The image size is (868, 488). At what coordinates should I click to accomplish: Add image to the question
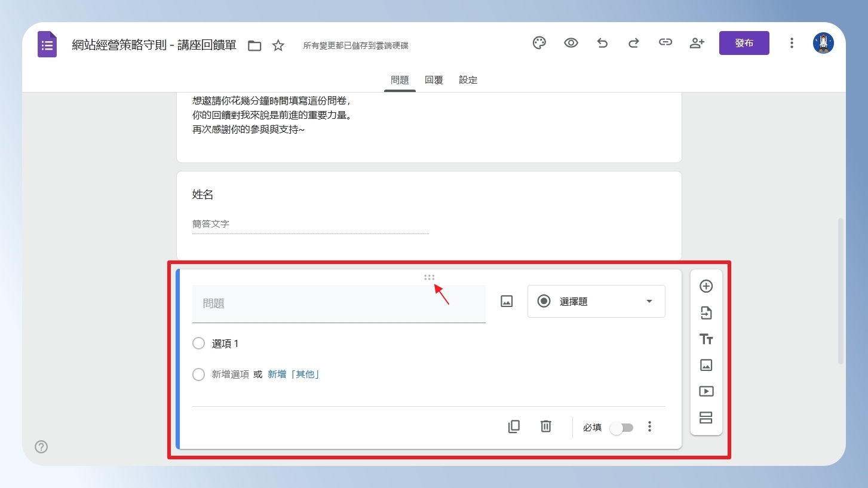pos(507,302)
